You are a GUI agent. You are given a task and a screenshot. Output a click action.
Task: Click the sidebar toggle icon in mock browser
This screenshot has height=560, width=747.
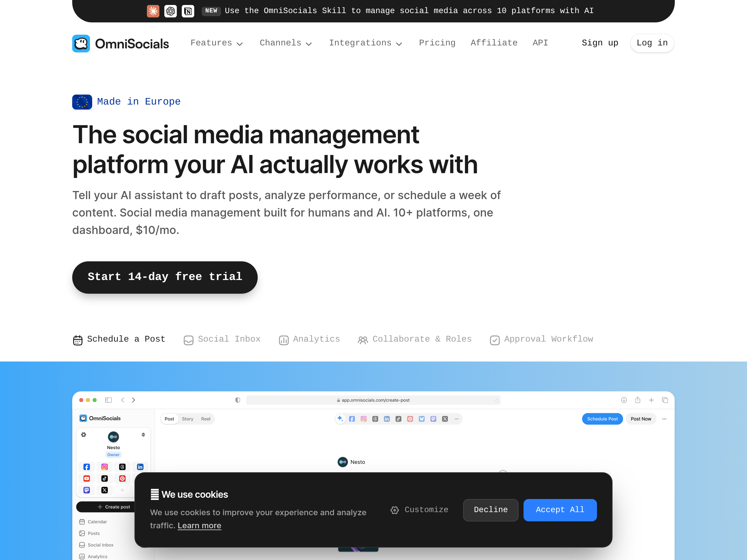click(x=108, y=400)
